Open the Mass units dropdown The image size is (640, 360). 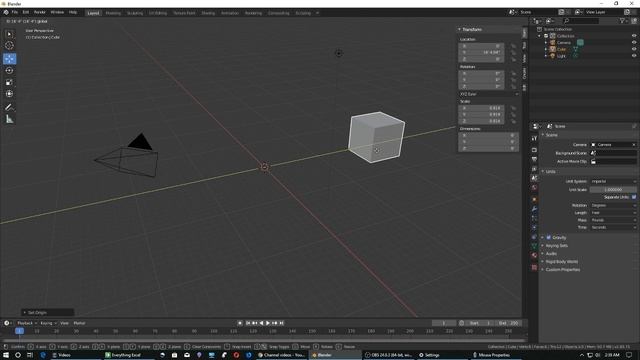coord(613,220)
